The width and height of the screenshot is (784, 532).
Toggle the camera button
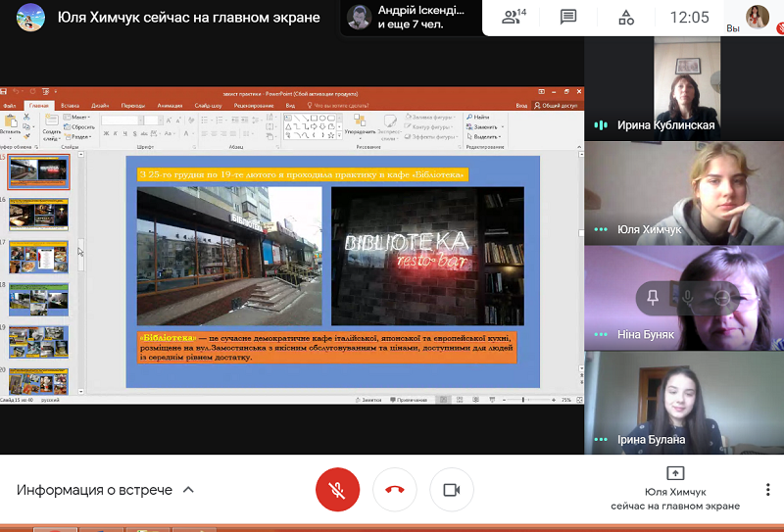click(x=452, y=490)
